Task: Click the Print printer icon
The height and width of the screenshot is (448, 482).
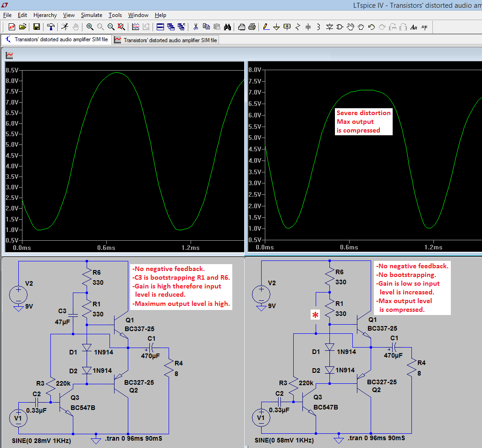Action: [x=252, y=27]
